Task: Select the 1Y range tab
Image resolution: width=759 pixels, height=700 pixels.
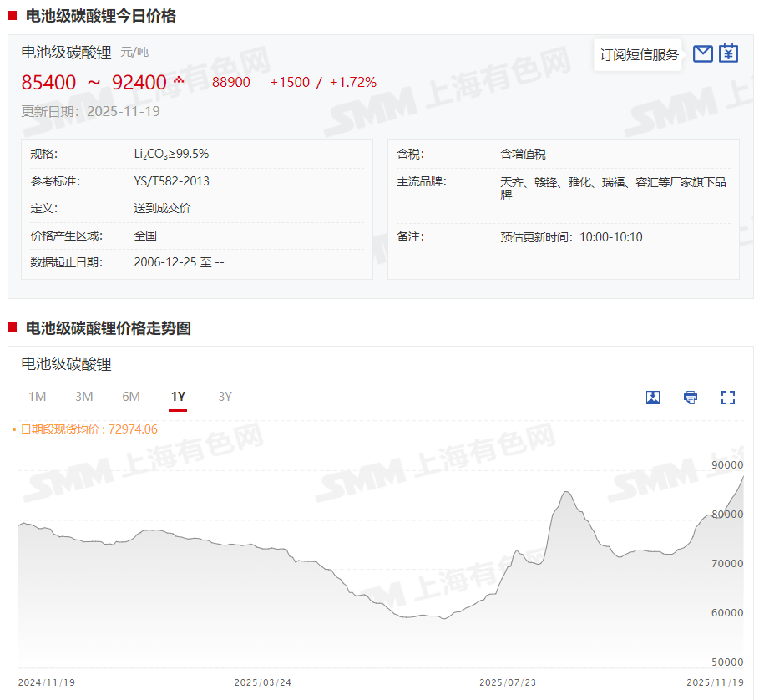Action: 178,397
